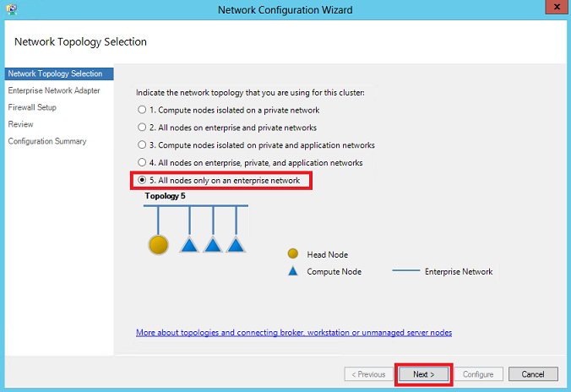The width and height of the screenshot is (571, 392).
Task: Click the Enterprise Network legend label
Action: coord(459,271)
